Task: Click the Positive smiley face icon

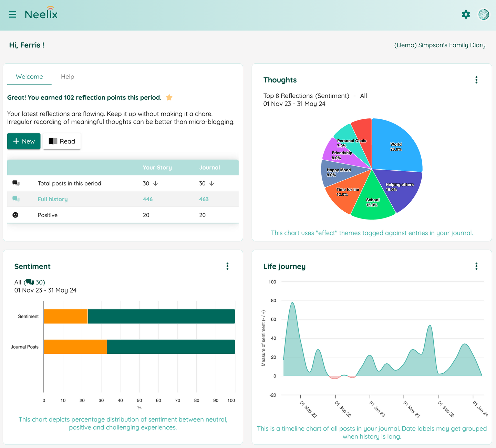Action: (x=15, y=215)
